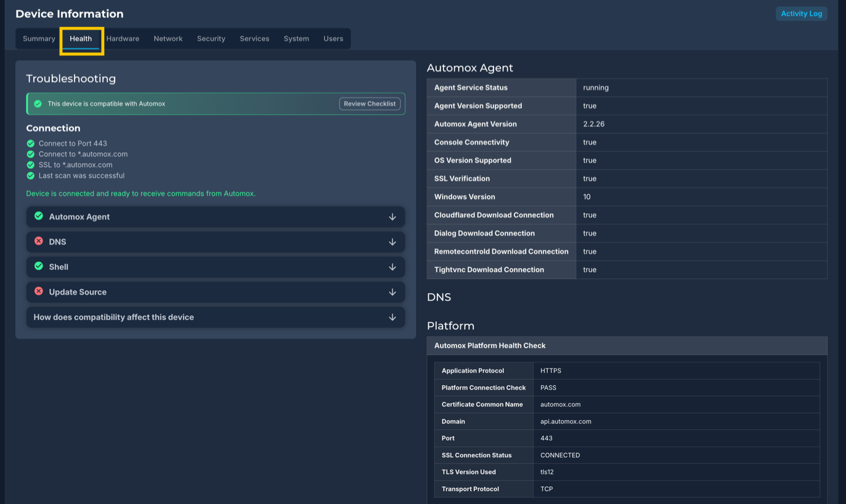This screenshot has width=846, height=504.
Task: Click check icon next to SSL to *.automox.com
Action: pyautogui.click(x=31, y=165)
